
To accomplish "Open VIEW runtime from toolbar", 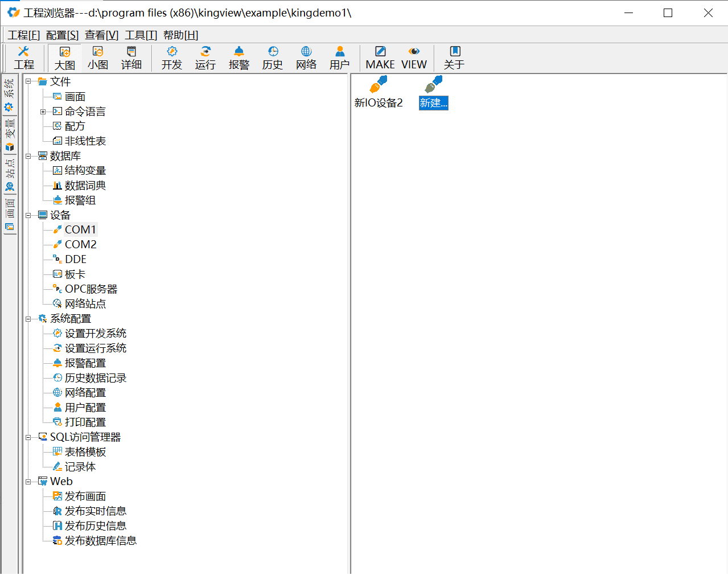I will 414,58.
